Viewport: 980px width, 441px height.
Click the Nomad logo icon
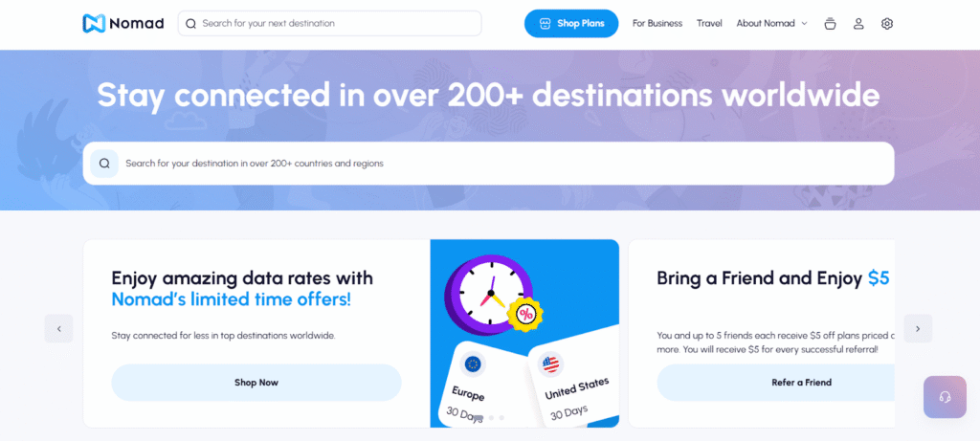[x=94, y=23]
